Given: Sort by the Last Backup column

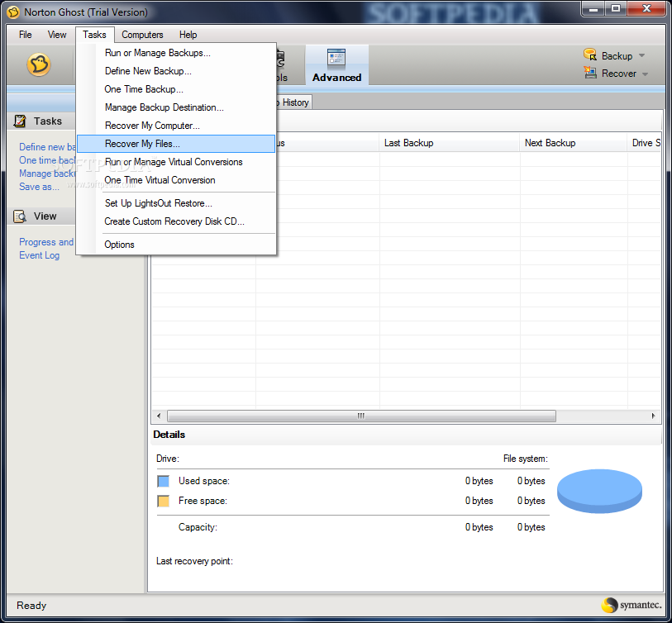Looking at the screenshot, I should (450, 143).
